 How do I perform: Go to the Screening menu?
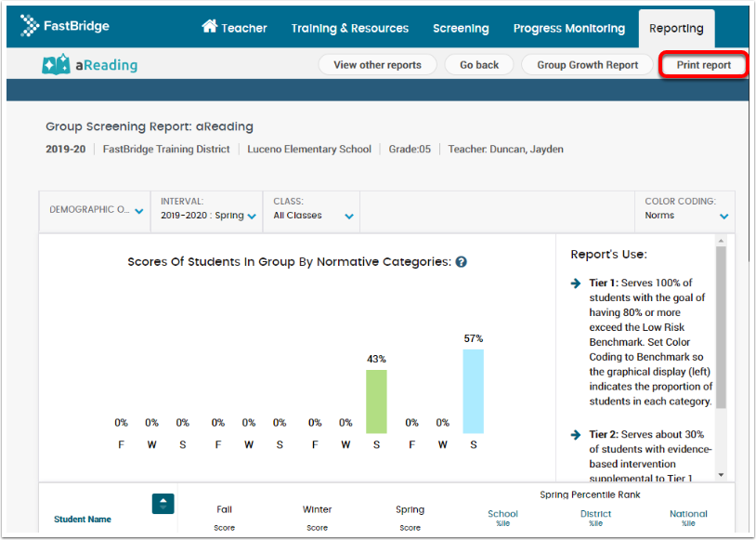click(x=461, y=29)
